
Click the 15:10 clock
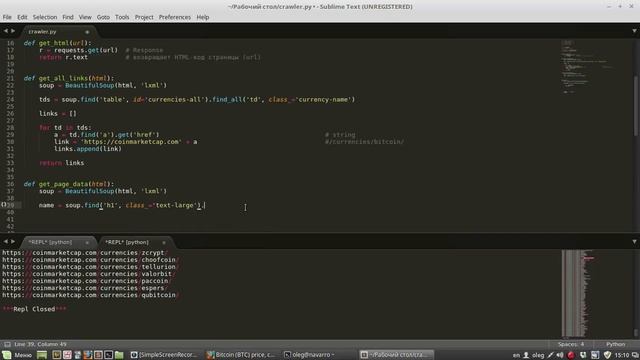coord(622,355)
